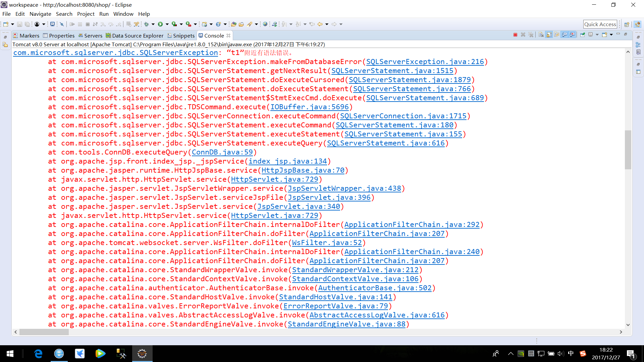
Task: Click the Save icon in toolbar
Action: coord(19,24)
